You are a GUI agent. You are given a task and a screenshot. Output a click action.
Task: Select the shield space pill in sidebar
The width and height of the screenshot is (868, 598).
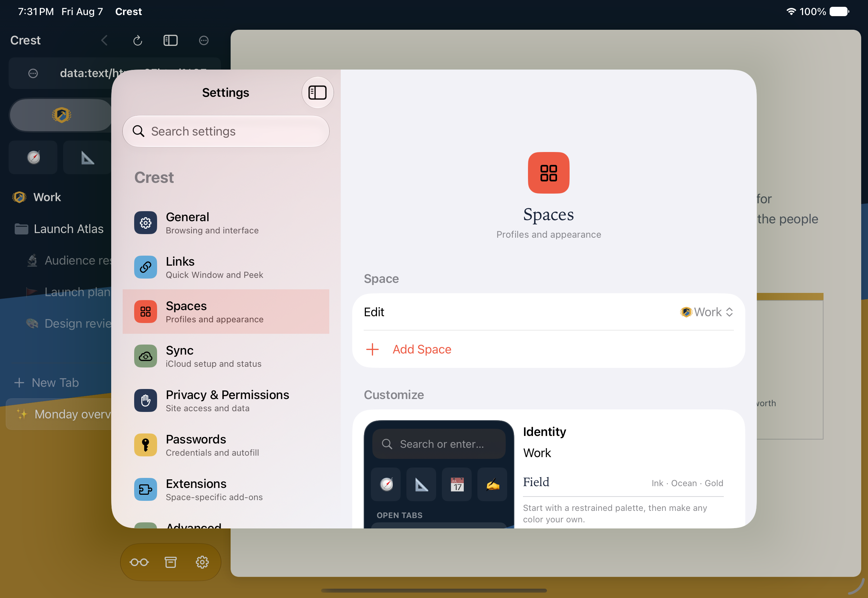click(x=61, y=115)
